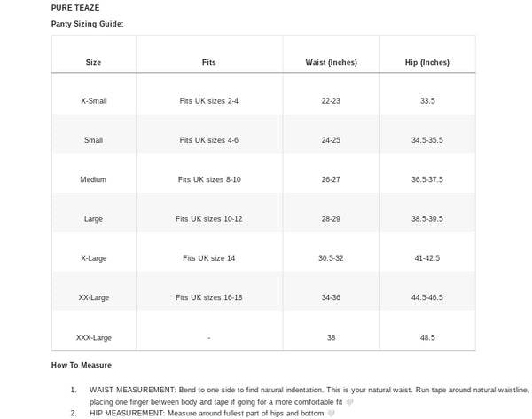Select the Hip (Inches) column header

pyautogui.click(x=427, y=63)
